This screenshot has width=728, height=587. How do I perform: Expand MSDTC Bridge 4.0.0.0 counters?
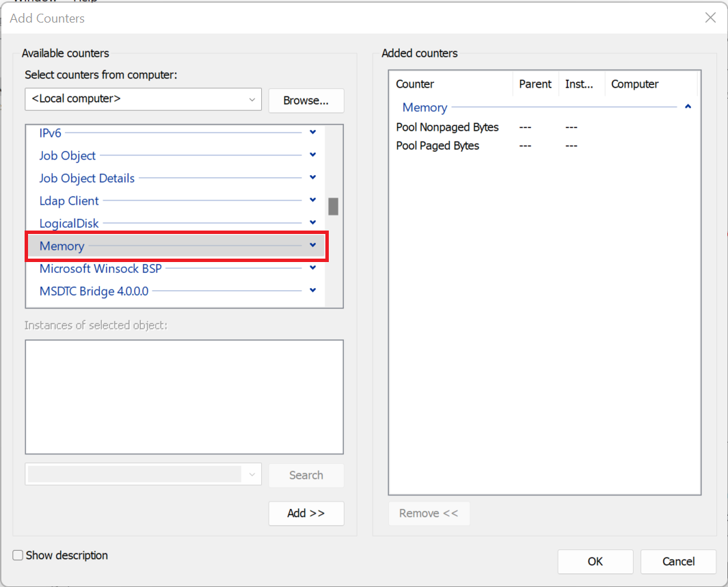point(312,291)
